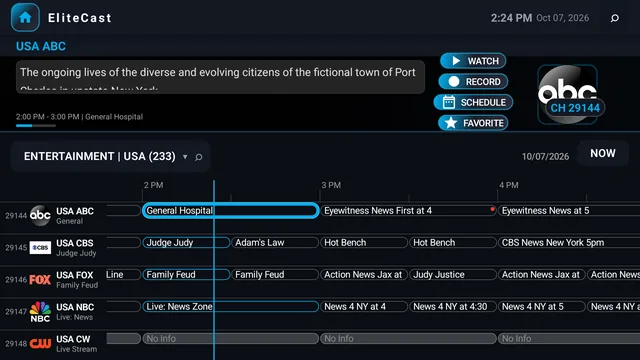
Task: Select USA ABC channel name
Action: click(75, 211)
